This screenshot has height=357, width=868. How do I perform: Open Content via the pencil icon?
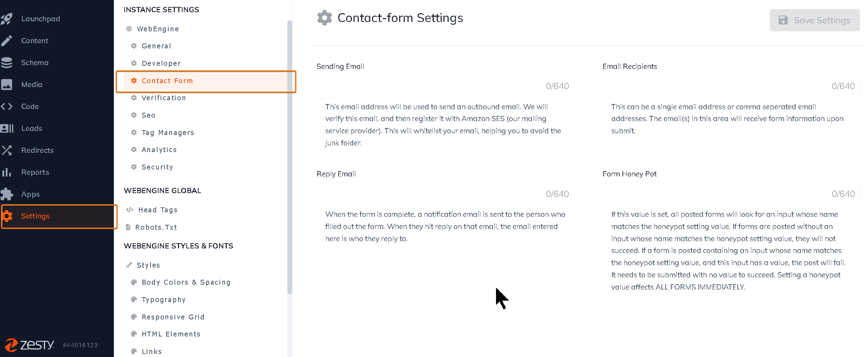pyautogui.click(x=7, y=41)
